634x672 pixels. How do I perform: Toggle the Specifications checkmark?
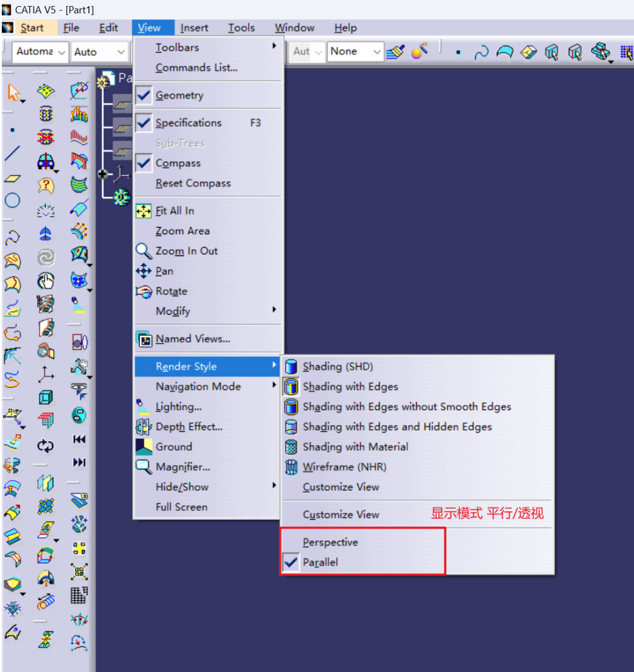coord(144,123)
